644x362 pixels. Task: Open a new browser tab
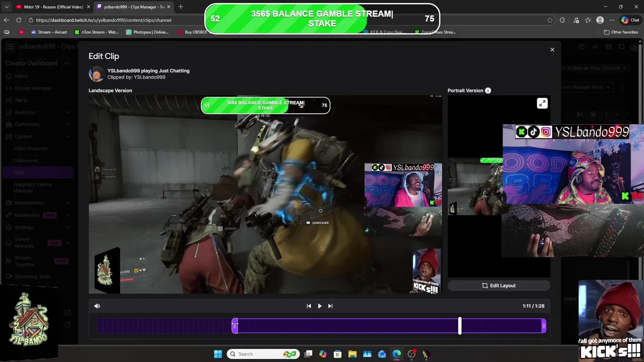(181, 7)
